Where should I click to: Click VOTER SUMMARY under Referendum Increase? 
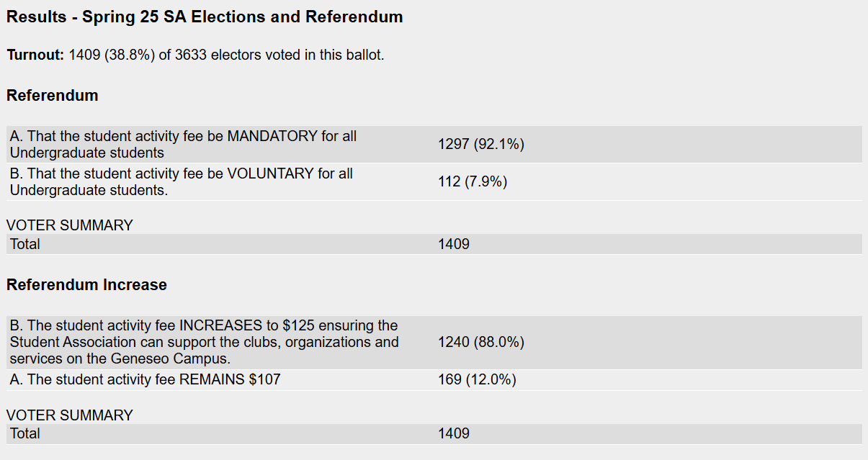[70, 415]
